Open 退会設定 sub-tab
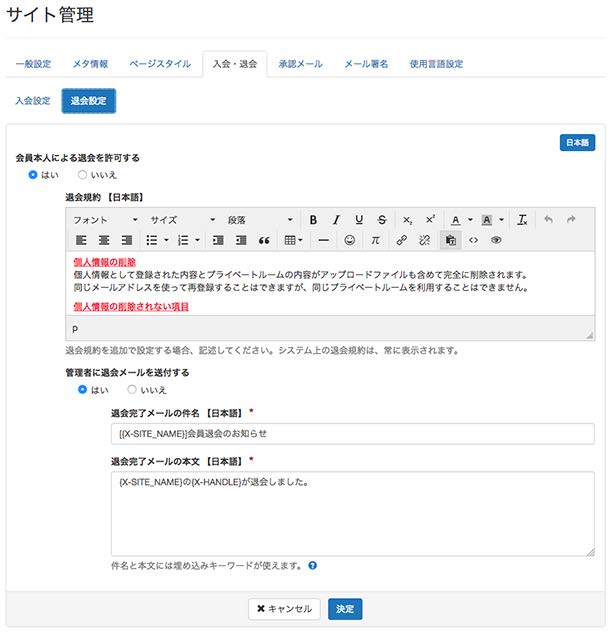This screenshot has height=632, width=610. [x=89, y=100]
